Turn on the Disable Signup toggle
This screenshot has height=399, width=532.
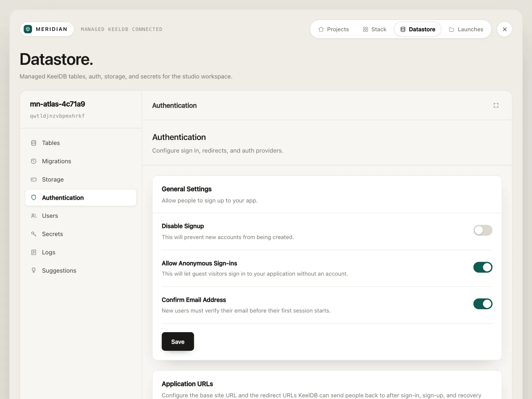483,230
